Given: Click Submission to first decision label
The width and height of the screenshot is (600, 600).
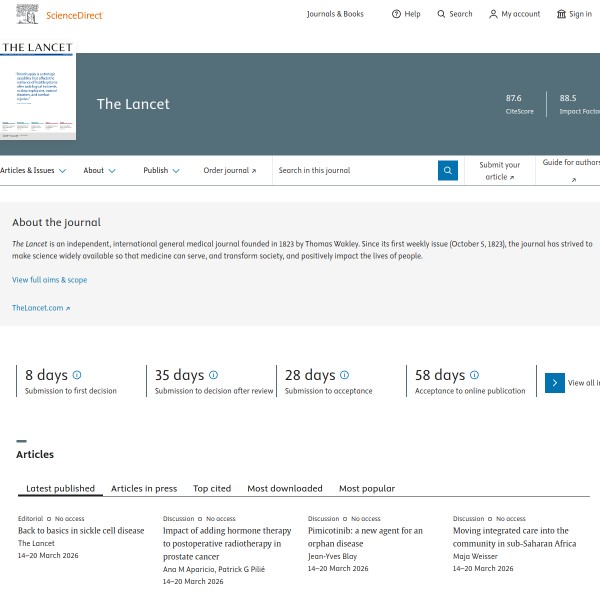Looking at the screenshot, I should 71,391.
